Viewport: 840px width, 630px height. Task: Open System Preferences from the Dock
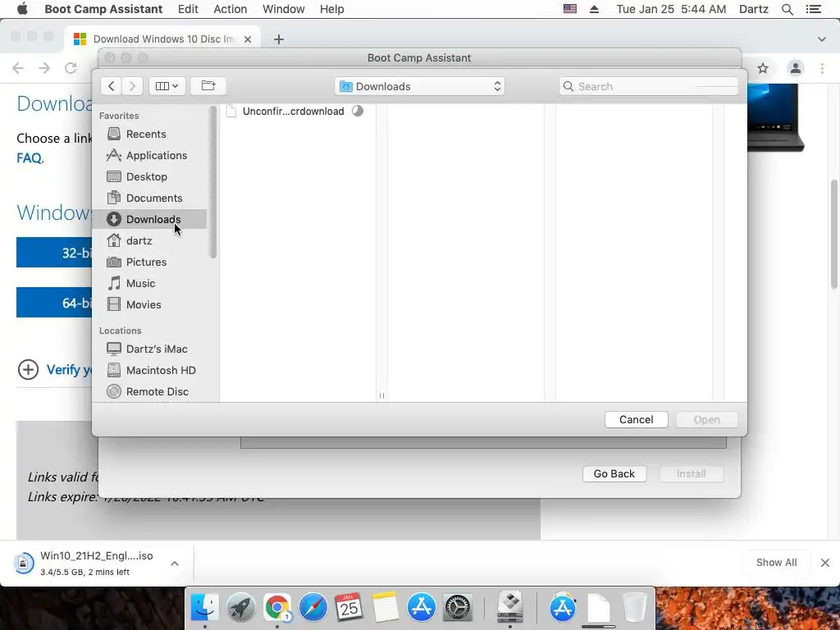[457, 607]
